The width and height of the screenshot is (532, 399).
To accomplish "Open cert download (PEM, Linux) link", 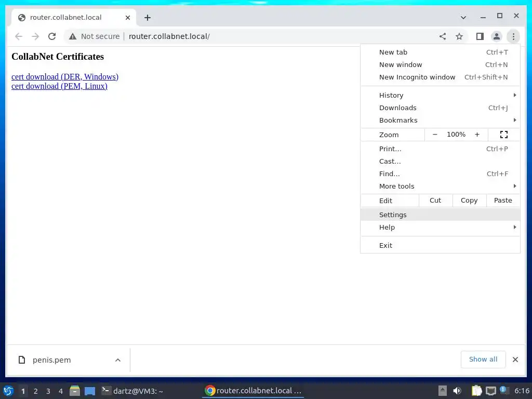I will coord(59,86).
